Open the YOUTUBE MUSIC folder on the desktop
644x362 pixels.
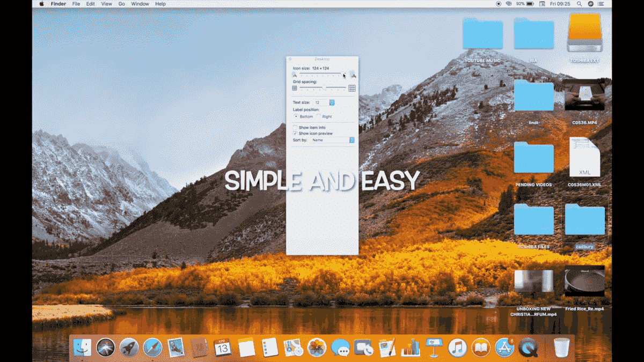(482, 33)
